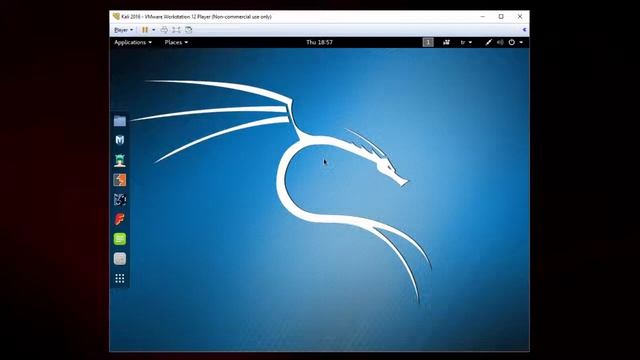Send Ctrl+Alt+Del to the VM
Screen dimensions: 640x360
coord(164,30)
